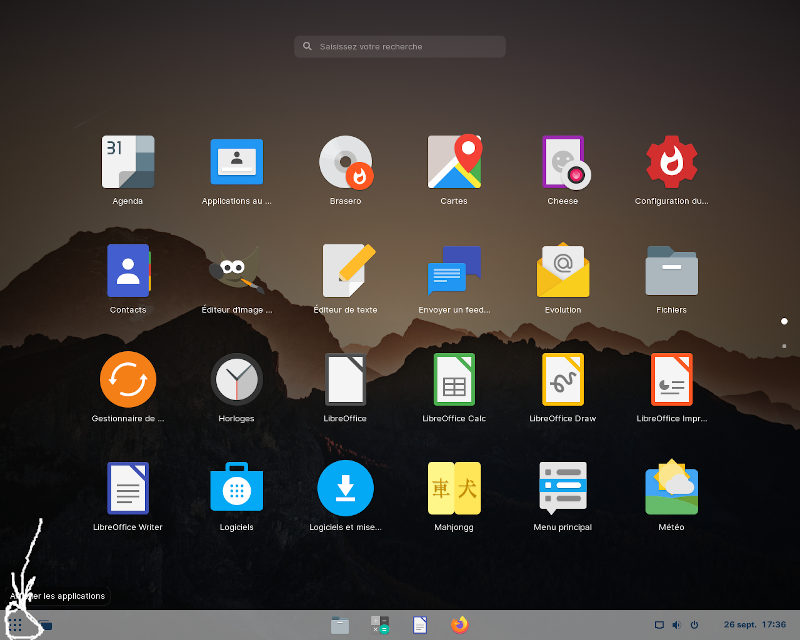Launch the Horloges clock app
Viewport: 800px width, 640px height.
[237, 379]
